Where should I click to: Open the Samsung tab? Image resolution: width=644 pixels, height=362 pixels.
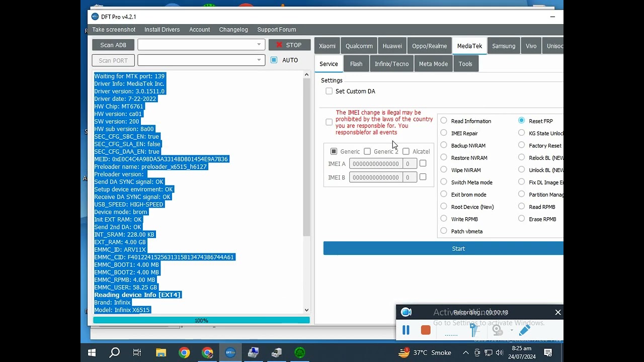pyautogui.click(x=504, y=46)
